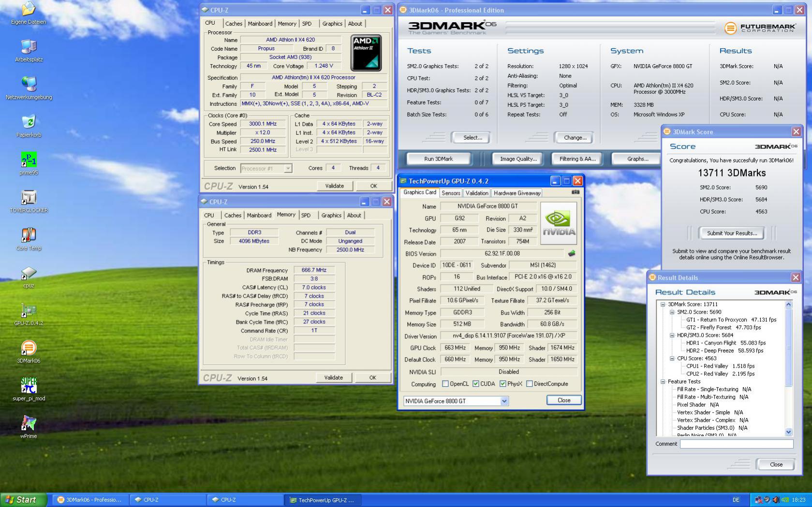The height and width of the screenshot is (507, 812).
Task: Collapse the 3DMark Score: 13711 tree node
Action: point(663,304)
